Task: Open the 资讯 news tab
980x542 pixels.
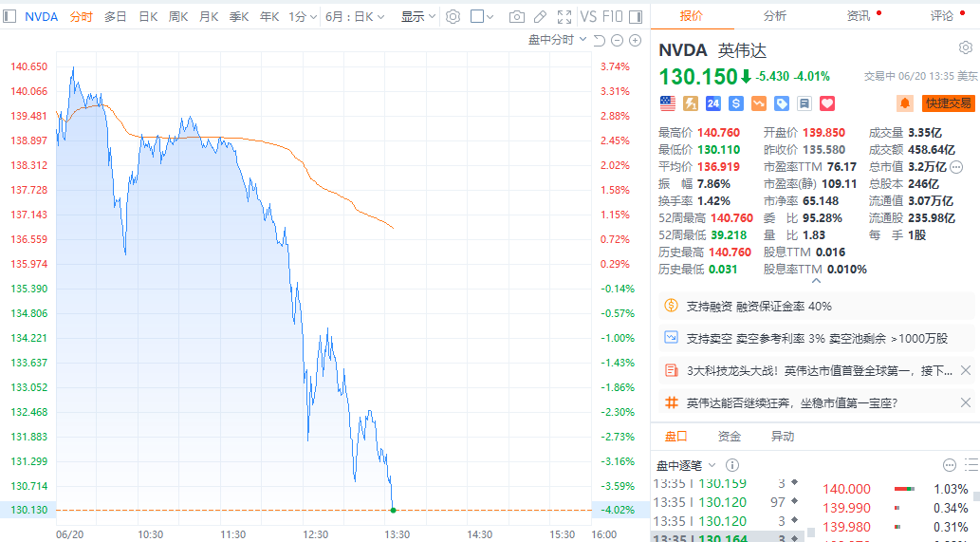Action: [859, 15]
